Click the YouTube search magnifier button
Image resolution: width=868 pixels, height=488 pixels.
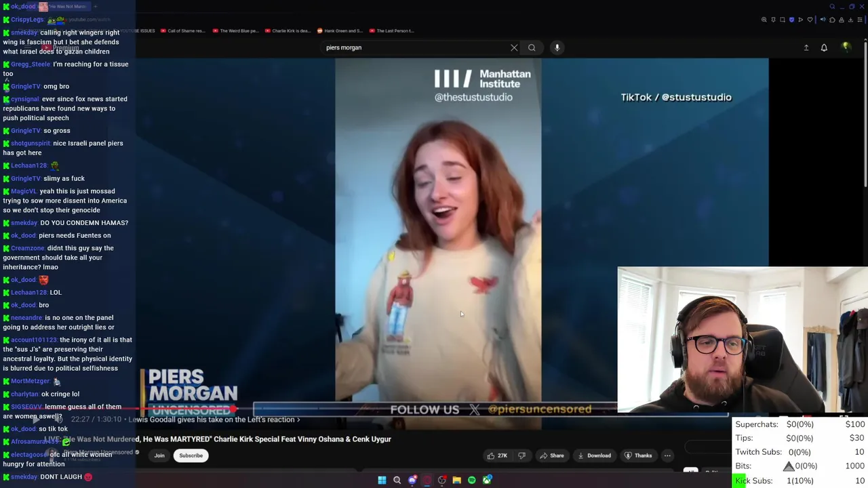(x=532, y=47)
